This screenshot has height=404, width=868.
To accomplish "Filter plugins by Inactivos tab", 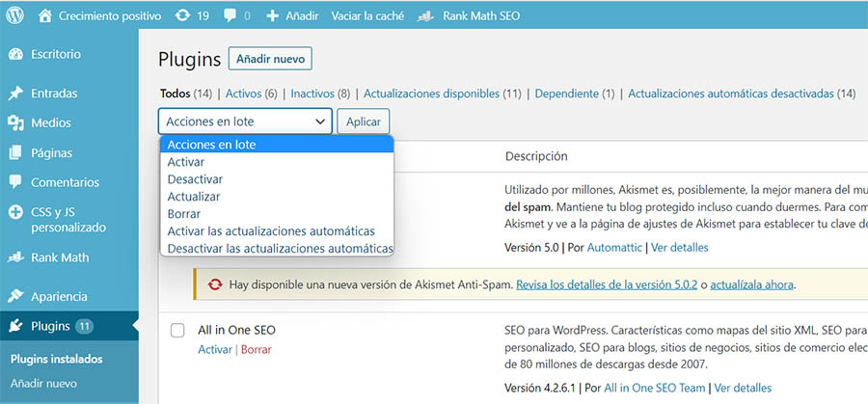I will coord(312,94).
